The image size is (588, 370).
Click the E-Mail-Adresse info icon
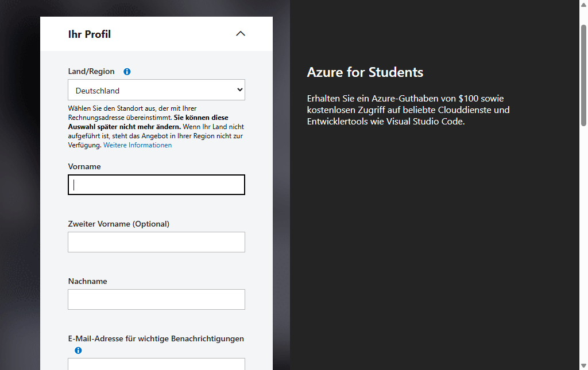[x=78, y=350]
